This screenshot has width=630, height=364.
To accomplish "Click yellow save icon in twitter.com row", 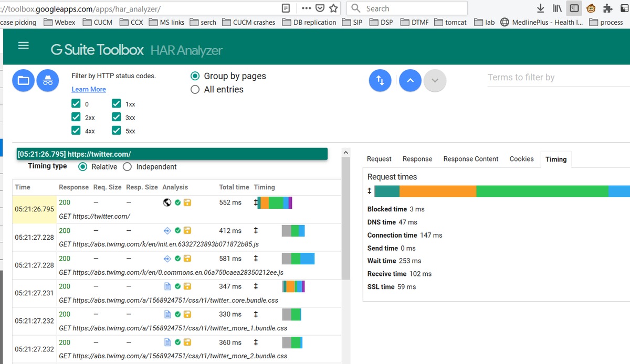I will (x=187, y=202).
